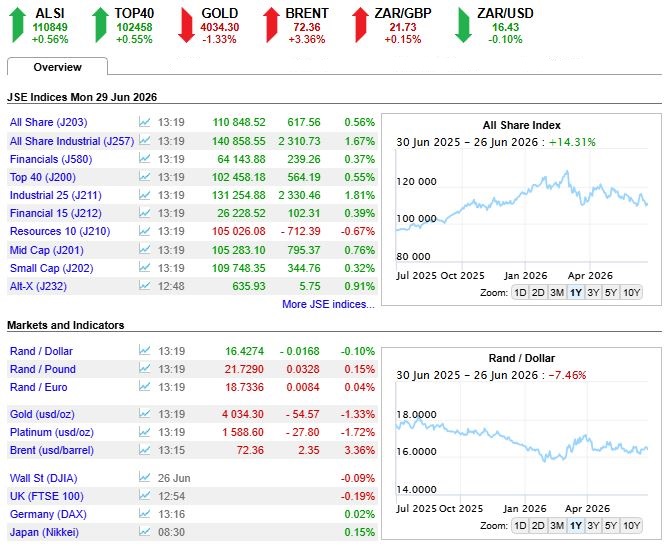Click the red GOLD down arrow
The width and height of the screenshot is (671, 546).
click(186, 25)
